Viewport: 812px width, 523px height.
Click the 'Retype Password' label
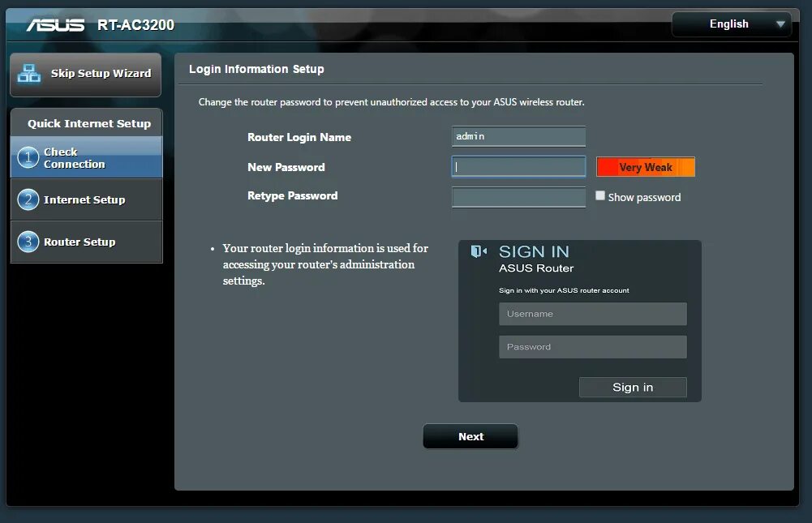click(293, 195)
